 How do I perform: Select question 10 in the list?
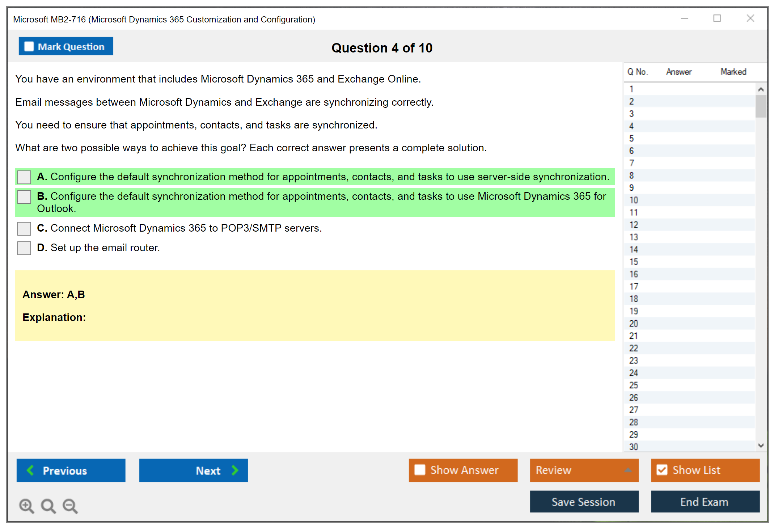click(634, 200)
